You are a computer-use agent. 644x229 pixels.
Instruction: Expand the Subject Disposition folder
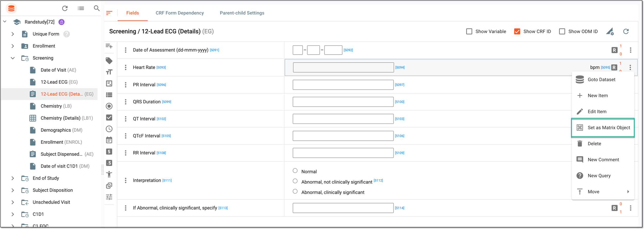(13, 190)
